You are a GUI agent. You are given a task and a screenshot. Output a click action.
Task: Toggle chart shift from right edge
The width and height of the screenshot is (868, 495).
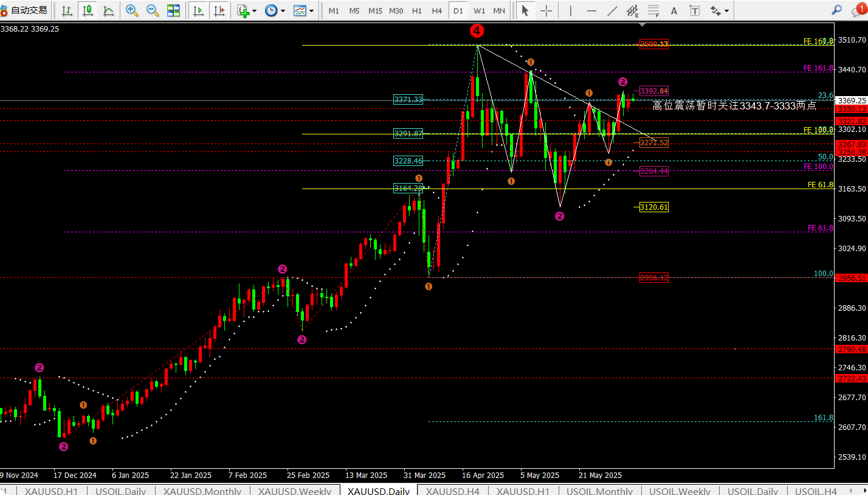[219, 10]
